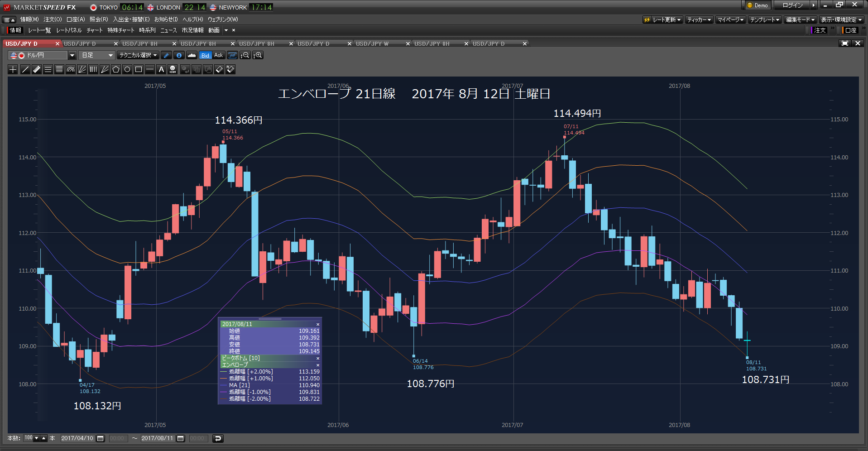Open the 口座(A) menu
Viewport: 868px width, 451px height.
click(76, 19)
